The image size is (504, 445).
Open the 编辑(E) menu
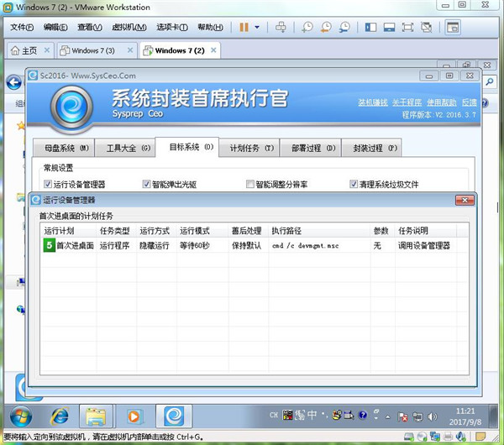(x=55, y=28)
